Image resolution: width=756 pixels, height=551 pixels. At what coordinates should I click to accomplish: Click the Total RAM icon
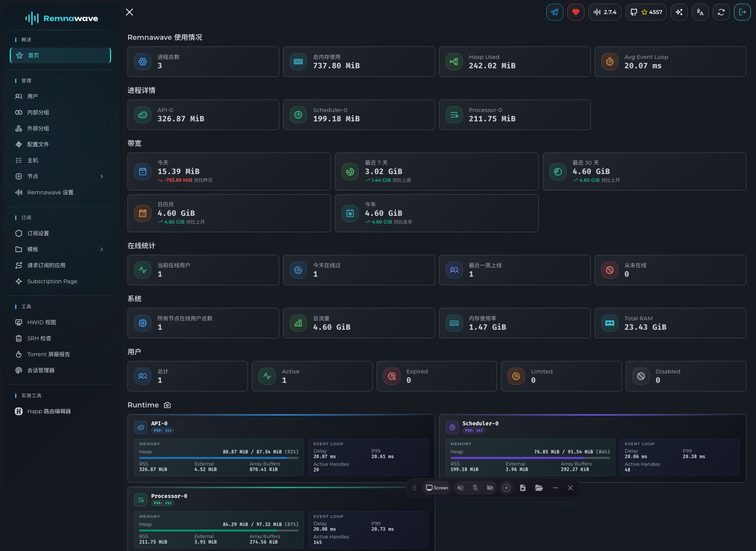tap(610, 323)
